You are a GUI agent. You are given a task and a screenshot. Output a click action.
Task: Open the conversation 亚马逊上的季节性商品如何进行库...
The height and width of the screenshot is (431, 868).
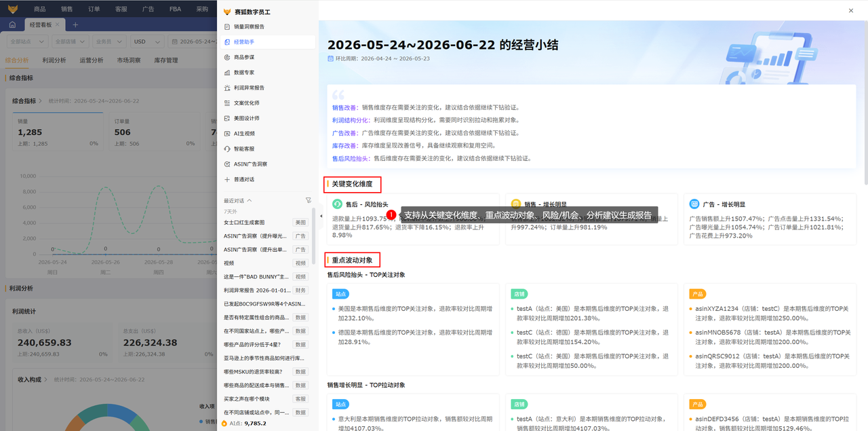(x=264, y=358)
